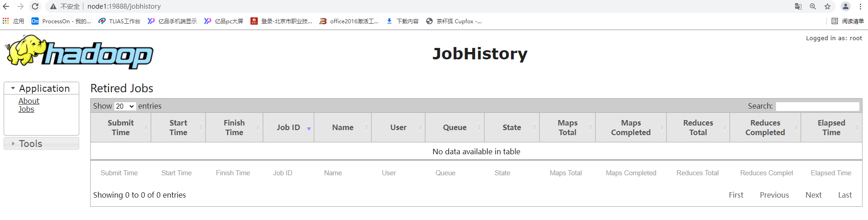
Task: Go to First page of results
Action: click(736, 195)
